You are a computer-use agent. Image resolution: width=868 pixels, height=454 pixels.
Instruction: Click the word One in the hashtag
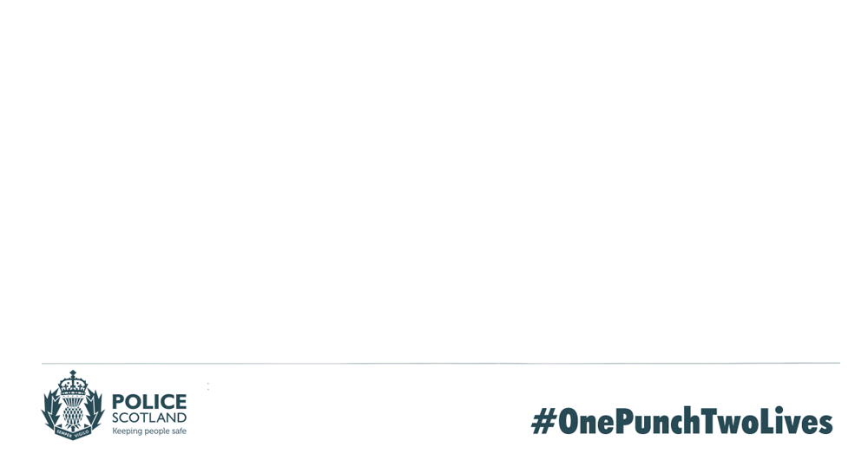tap(587, 422)
